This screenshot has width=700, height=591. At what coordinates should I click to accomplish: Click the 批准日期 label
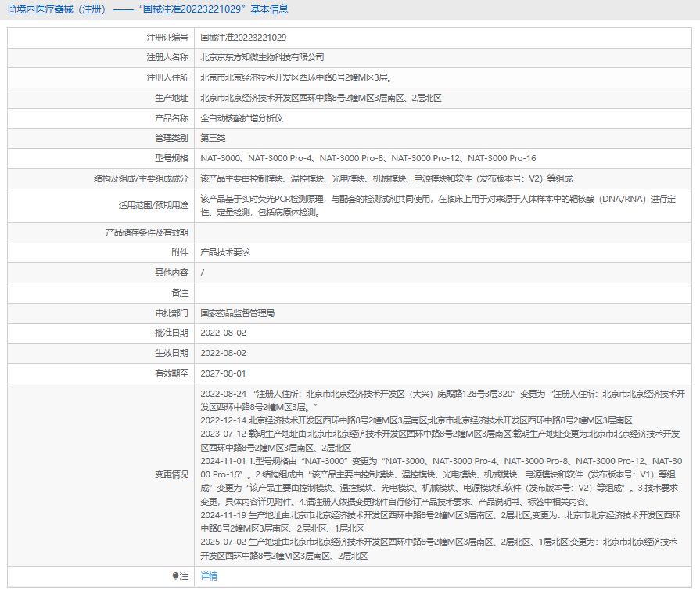171,333
